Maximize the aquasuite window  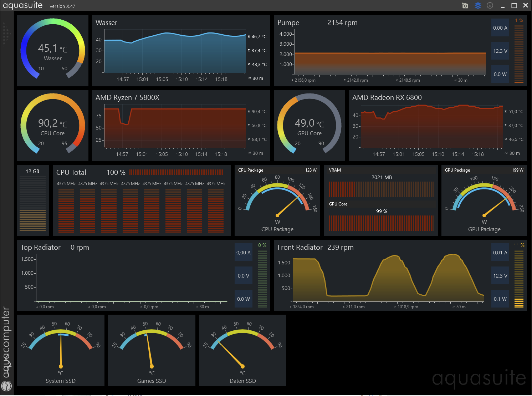tap(514, 5)
